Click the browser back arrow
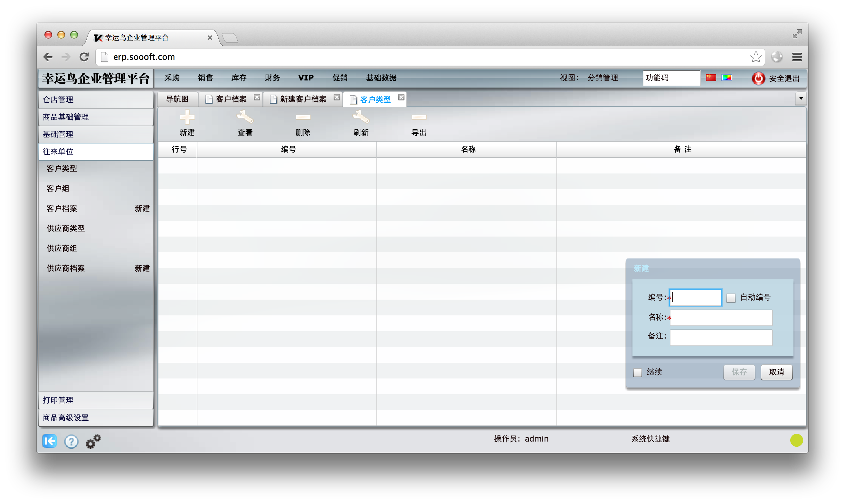This screenshot has width=845, height=504. click(48, 57)
